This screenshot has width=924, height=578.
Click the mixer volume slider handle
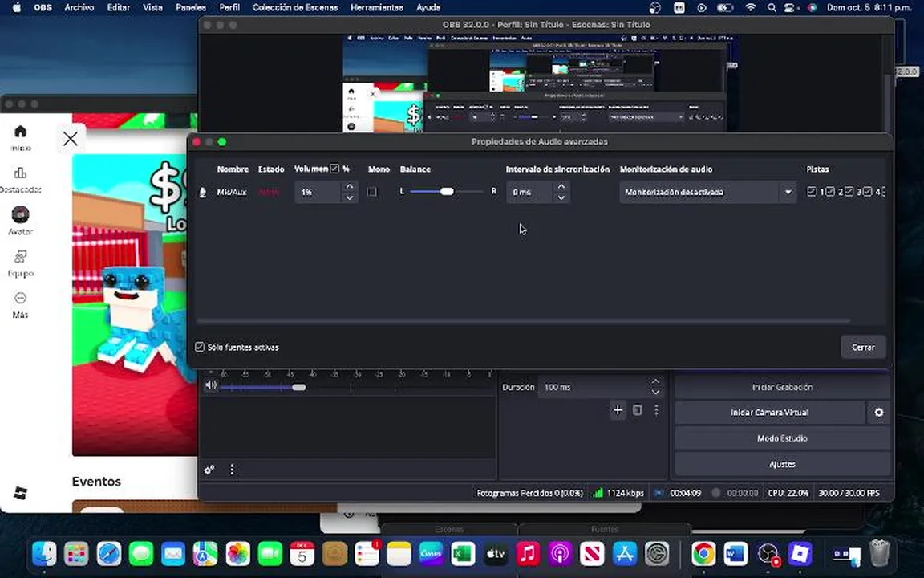click(x=298, y=387)
